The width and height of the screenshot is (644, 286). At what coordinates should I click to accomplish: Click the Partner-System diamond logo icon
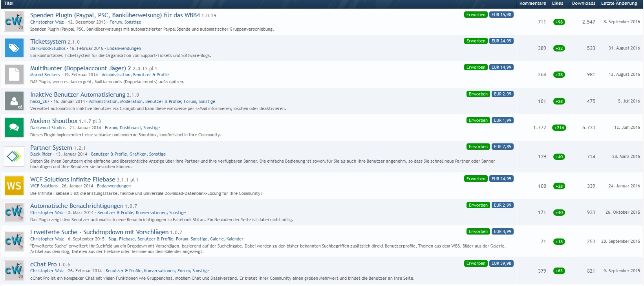tap(14, 156)
